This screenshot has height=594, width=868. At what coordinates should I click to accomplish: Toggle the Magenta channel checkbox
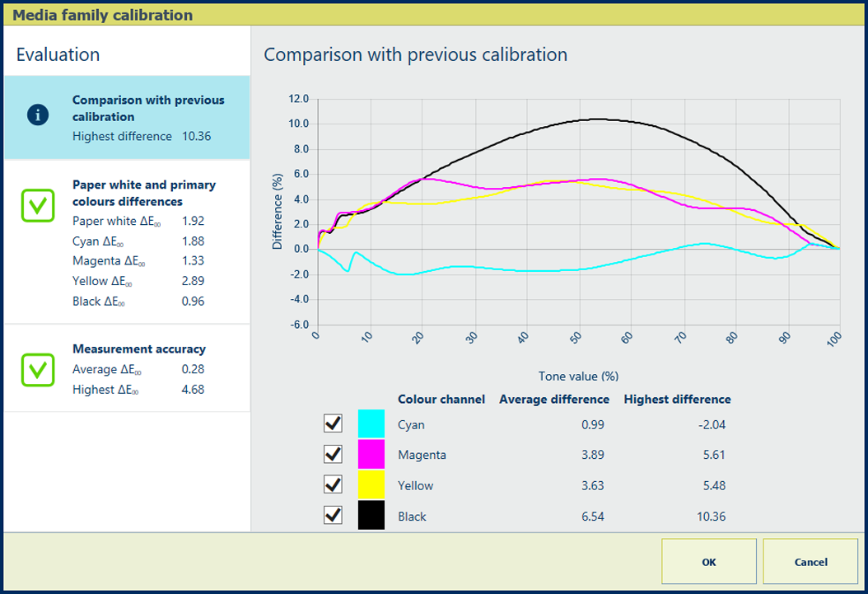333,455
